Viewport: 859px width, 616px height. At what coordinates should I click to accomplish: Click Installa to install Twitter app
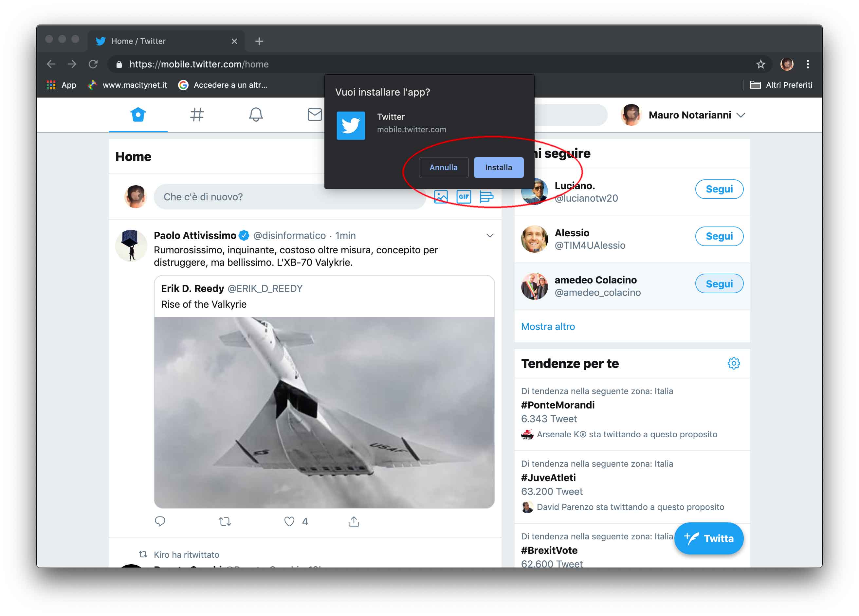pos(499,167)
